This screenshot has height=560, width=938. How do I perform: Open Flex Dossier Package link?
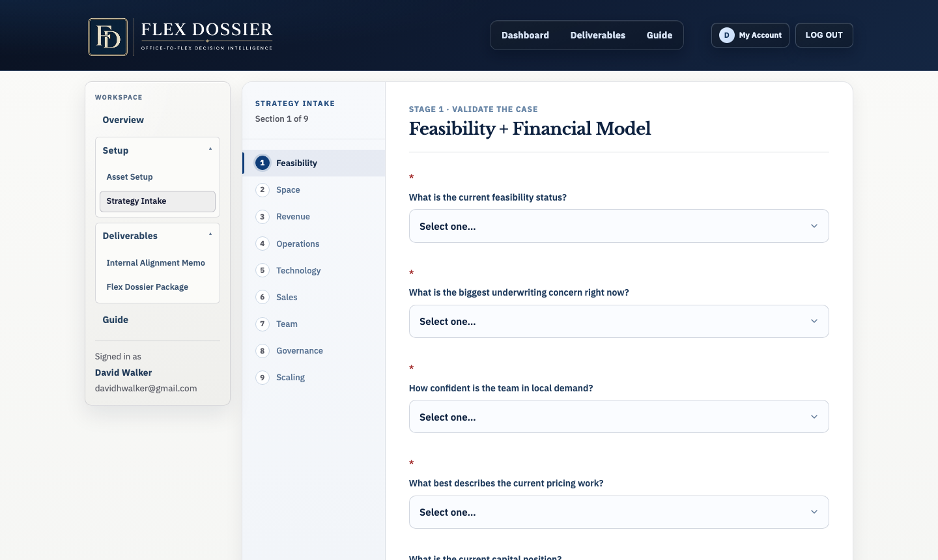[147, 287]
